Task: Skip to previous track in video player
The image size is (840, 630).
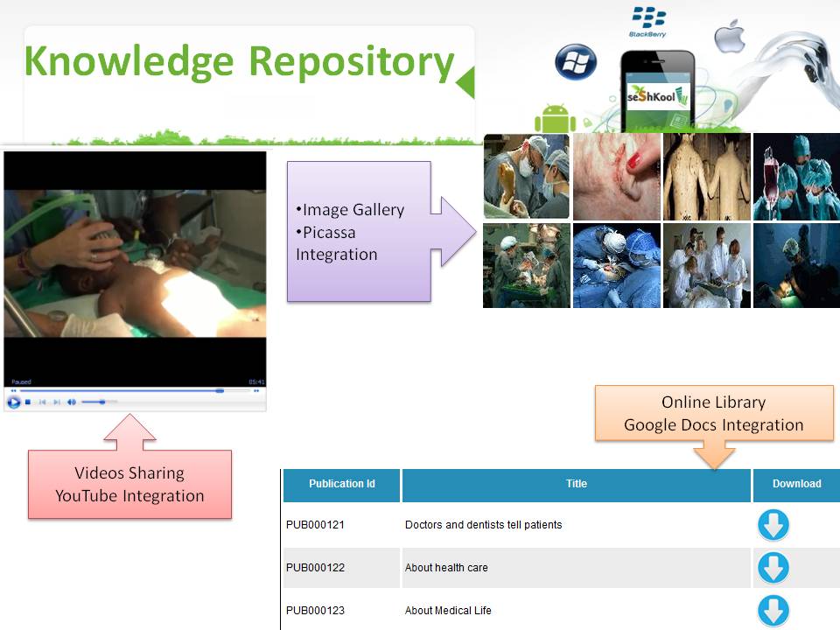Action: coord(42,402)
